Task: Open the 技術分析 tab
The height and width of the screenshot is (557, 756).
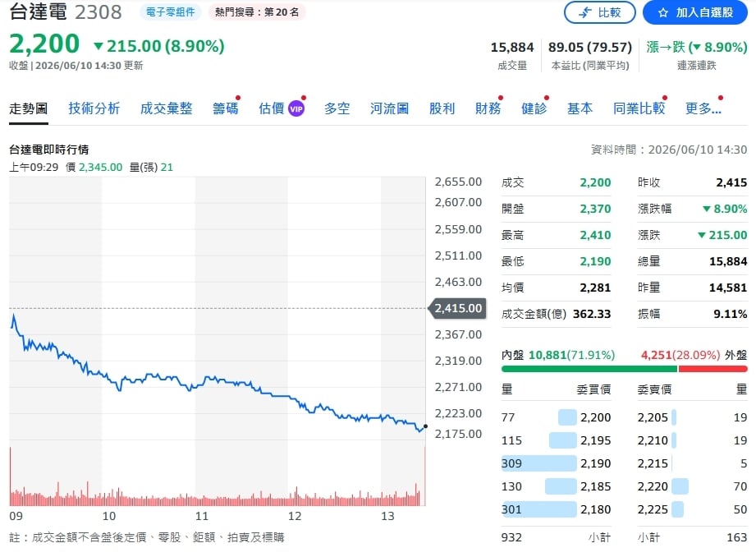Action: [x=94, y=108]
